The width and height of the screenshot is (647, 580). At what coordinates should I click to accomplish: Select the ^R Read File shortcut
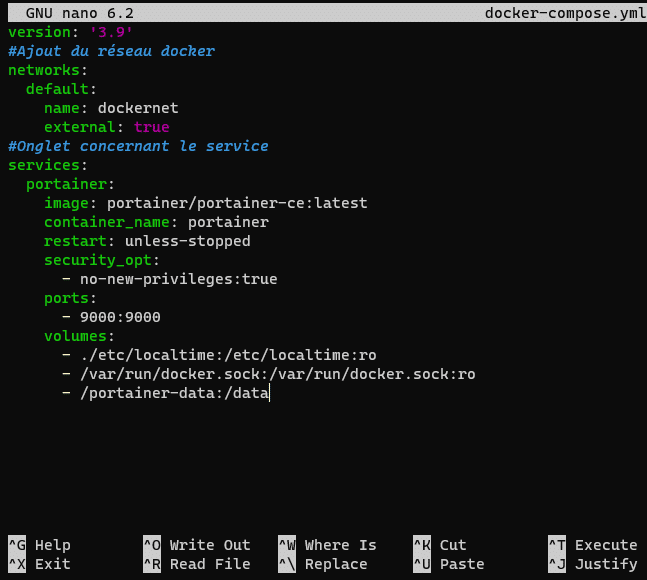(197, 564)
